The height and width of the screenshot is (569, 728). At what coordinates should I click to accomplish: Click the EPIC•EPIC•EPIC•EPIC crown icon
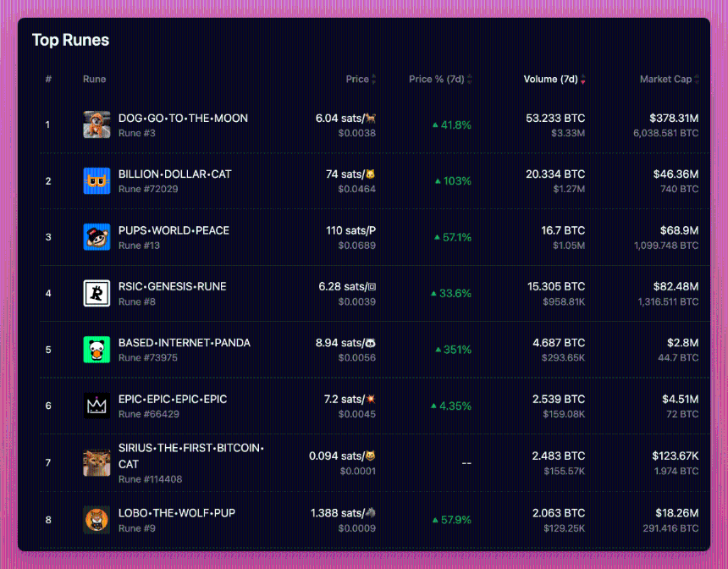pos(97,406)
